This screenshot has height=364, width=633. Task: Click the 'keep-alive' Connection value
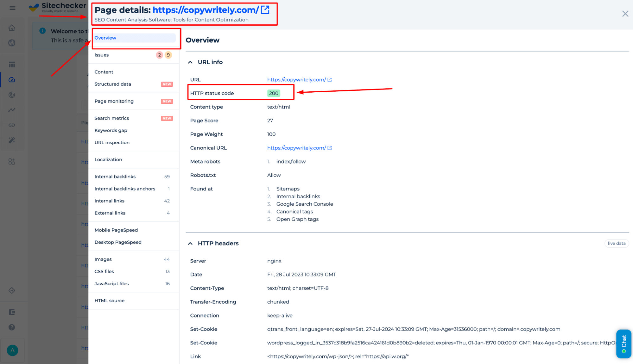click(280, 316)
